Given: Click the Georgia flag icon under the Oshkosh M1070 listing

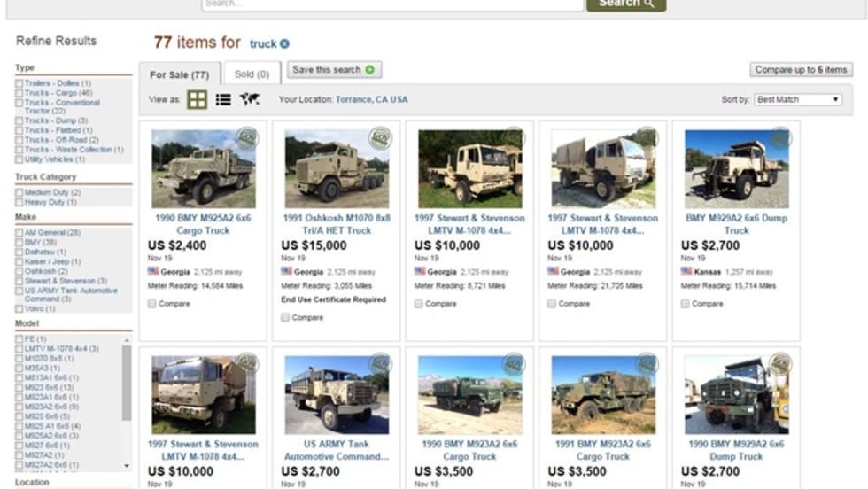Looking at the screenshot, I should coord(286,271).
